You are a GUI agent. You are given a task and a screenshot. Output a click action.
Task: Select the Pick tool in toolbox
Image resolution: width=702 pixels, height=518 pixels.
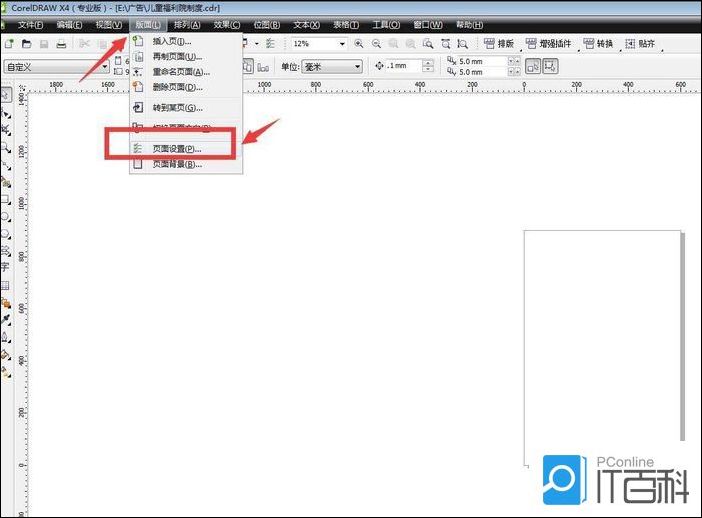point(6,95)
